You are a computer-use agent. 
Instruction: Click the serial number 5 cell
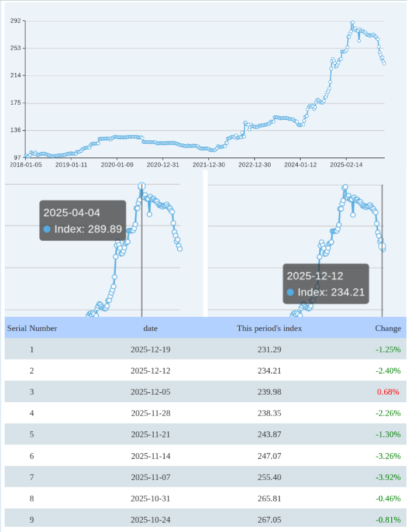pyautogui.click(x=32, y=434)
